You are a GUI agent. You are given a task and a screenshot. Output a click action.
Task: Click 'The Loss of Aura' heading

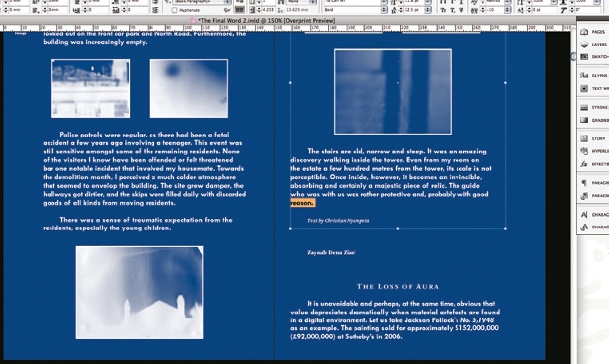click(398, 287)
